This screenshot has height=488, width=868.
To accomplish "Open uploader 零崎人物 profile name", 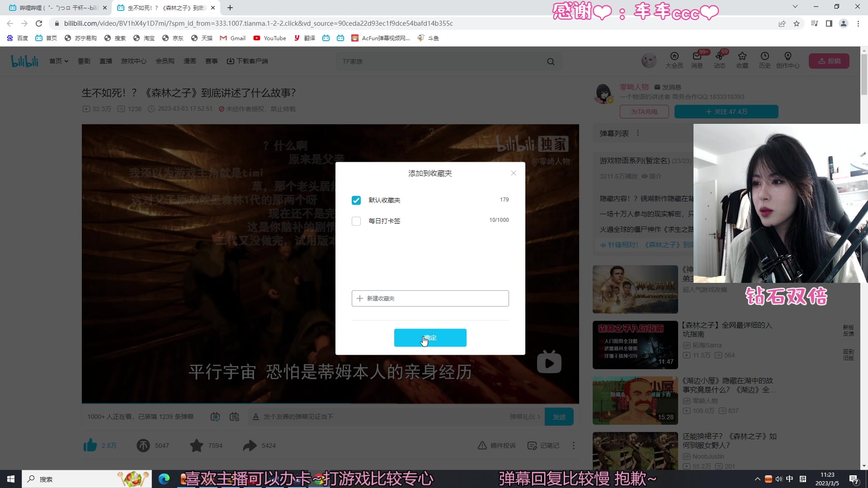I will tap(634, 87).
